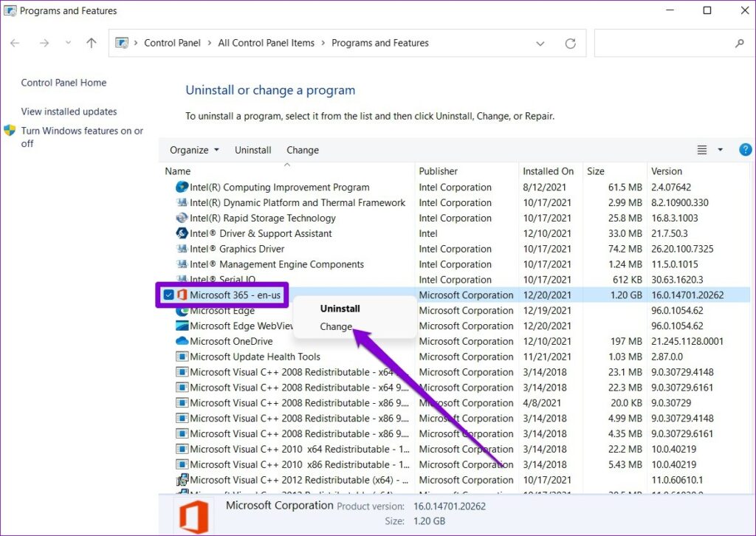Navigate back using the back arrow

point(15,44)
